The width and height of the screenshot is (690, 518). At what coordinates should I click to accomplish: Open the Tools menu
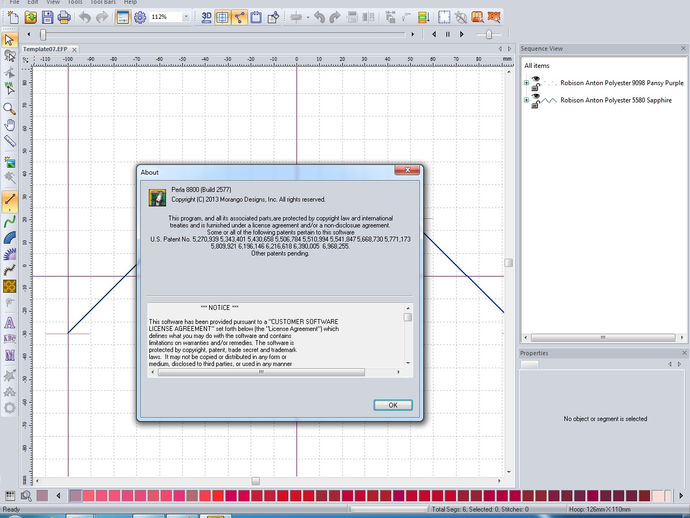coord(75,2)
